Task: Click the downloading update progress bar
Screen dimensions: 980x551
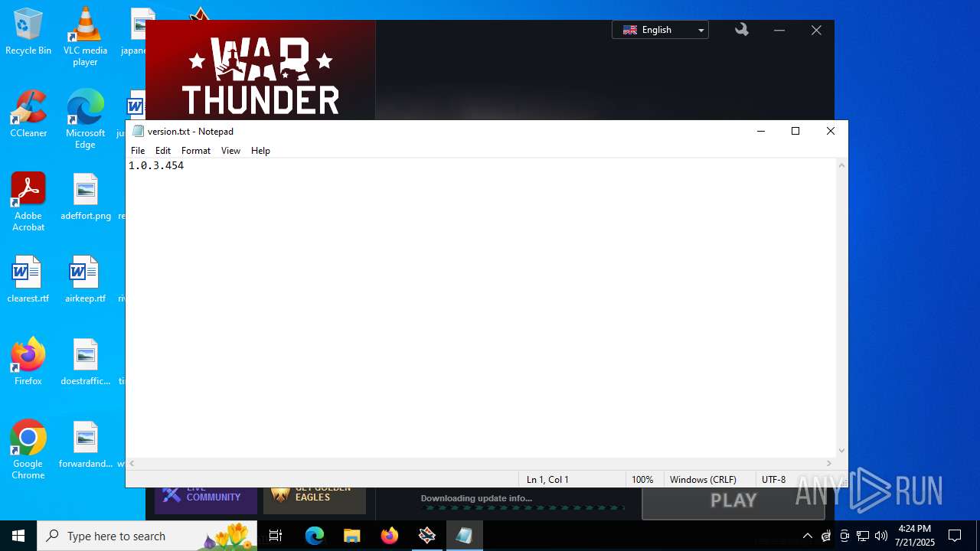Action: pos(521,507)
